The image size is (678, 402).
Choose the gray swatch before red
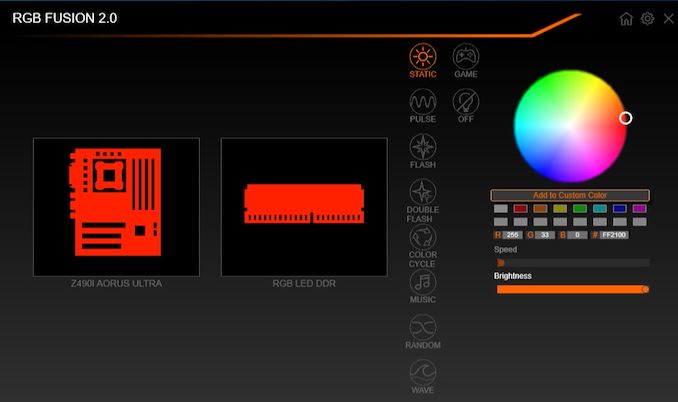[x=501, y=209]
